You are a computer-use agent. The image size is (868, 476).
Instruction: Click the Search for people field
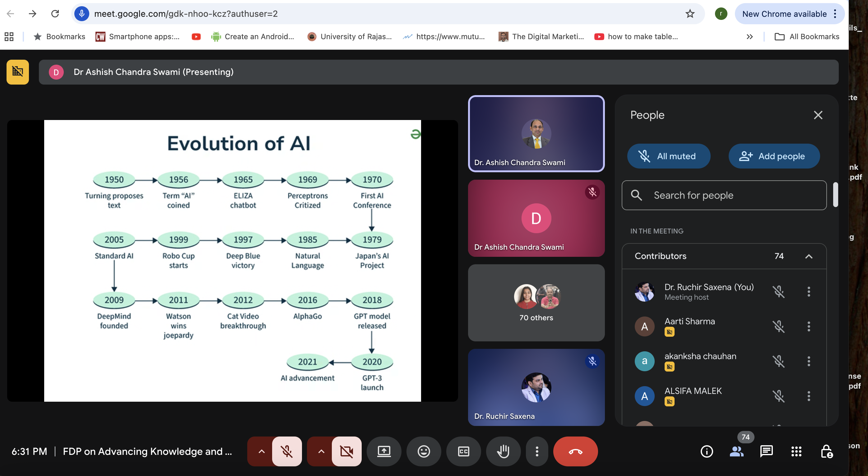[x=724, y=195]
